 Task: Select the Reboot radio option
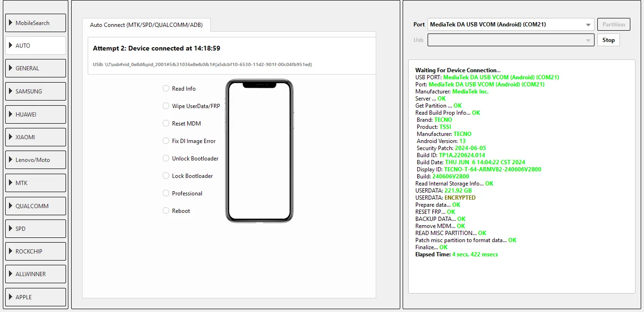166,211
